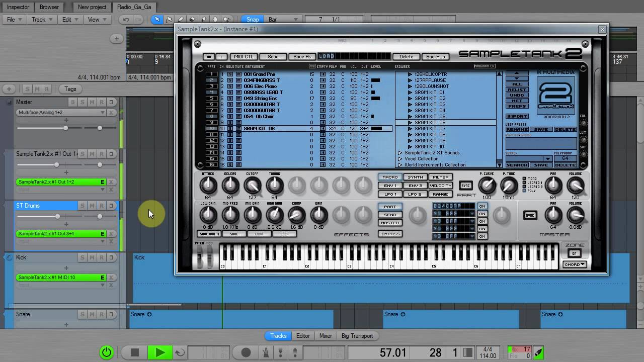Viewport: 644px width, 362px height.
Task: Open editor E on SampleTank Out 3+4
Action: click(x=103, y=234)
